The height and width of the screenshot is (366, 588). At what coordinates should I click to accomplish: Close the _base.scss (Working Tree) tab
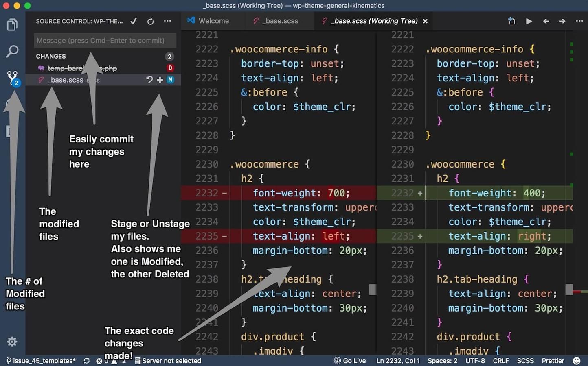425,21
